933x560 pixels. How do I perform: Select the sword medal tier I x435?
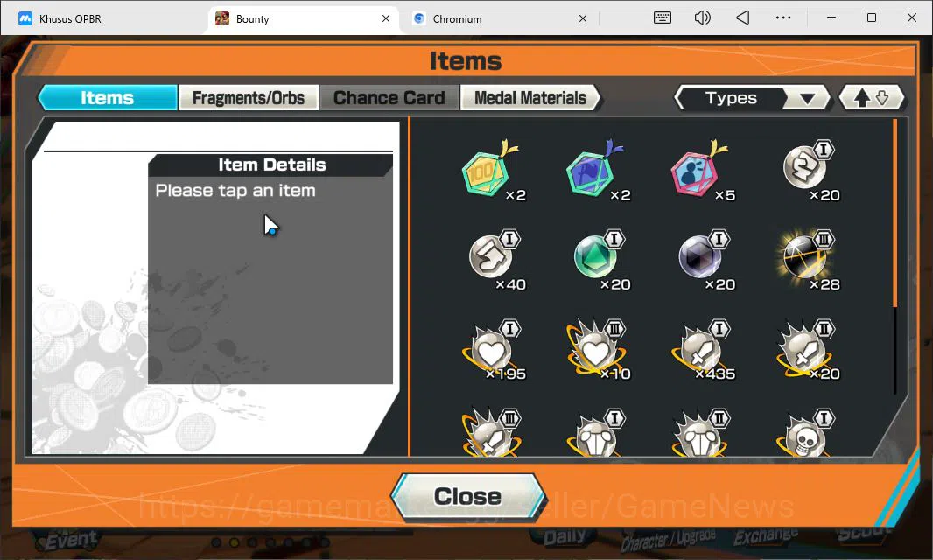(704, 351)
